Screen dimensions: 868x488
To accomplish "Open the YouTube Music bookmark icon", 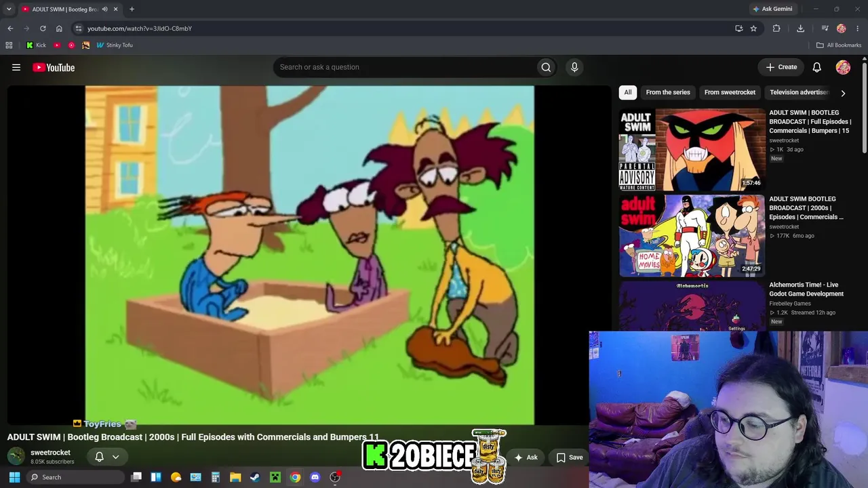I will (x=71, y=45).
